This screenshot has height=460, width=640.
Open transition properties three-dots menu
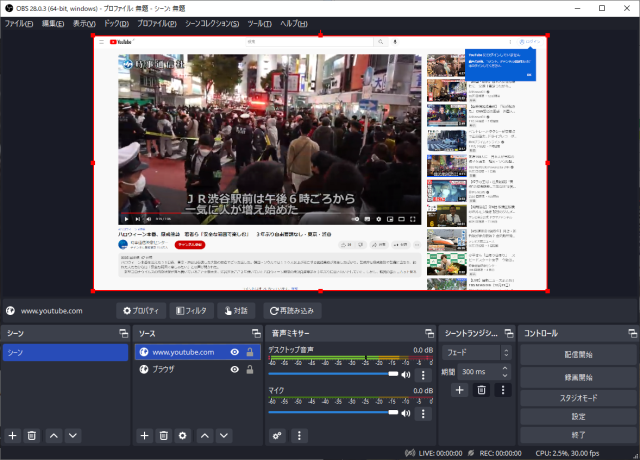click(503, 390)
